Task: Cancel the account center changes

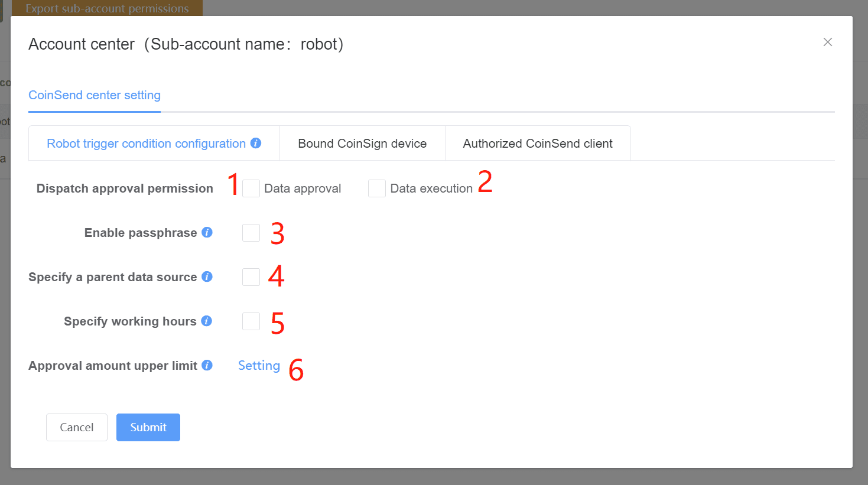Action: point(76,427)
